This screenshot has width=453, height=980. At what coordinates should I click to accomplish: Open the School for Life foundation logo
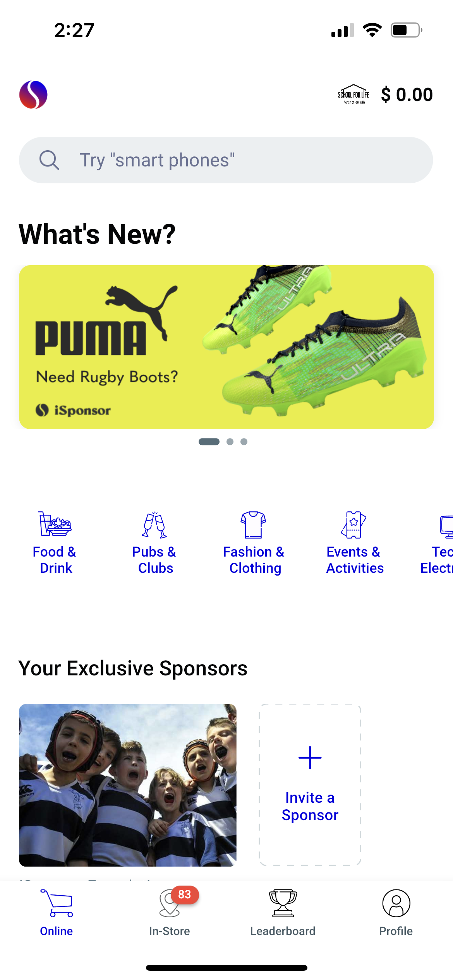353,94
